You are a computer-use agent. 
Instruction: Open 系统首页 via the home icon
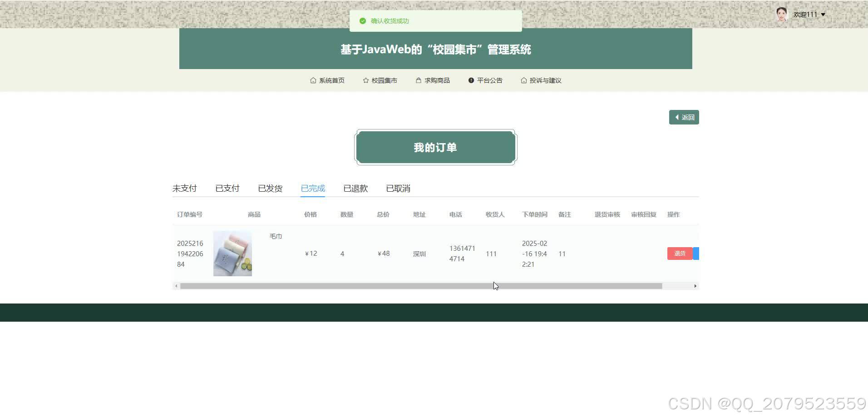pos(313,80)
